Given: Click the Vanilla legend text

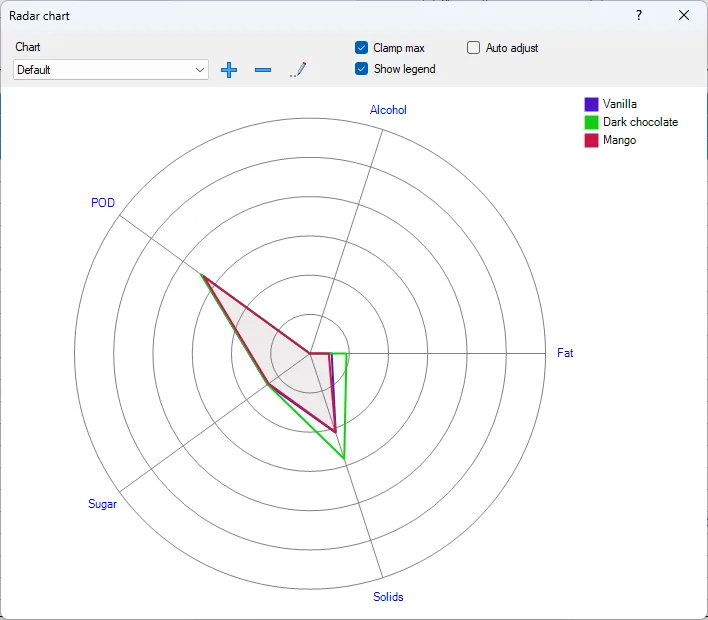Looking at the screenshot, I should click(620, 104).
